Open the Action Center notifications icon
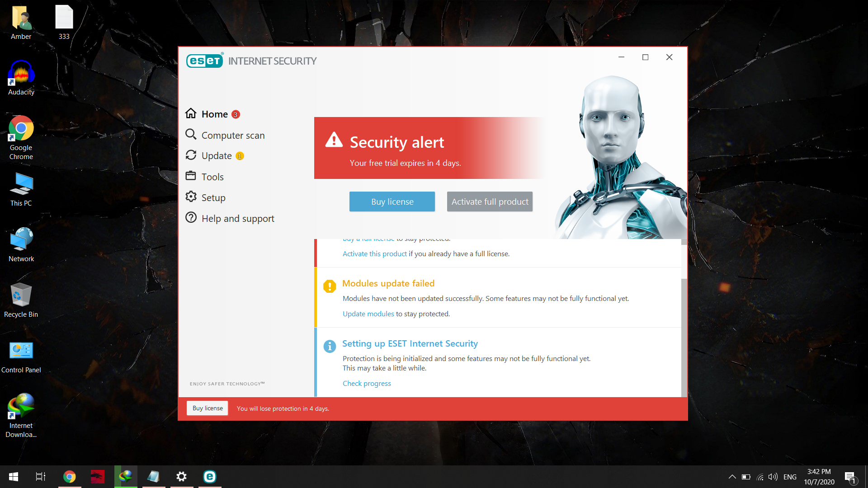The height and width of the screenshot is (488, 868). point(850,477)
